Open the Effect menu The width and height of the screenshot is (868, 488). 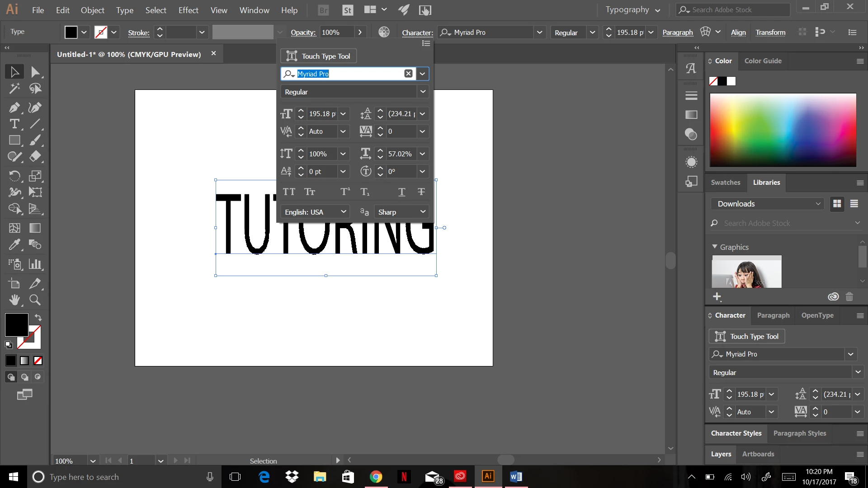[x=188, y=10]
